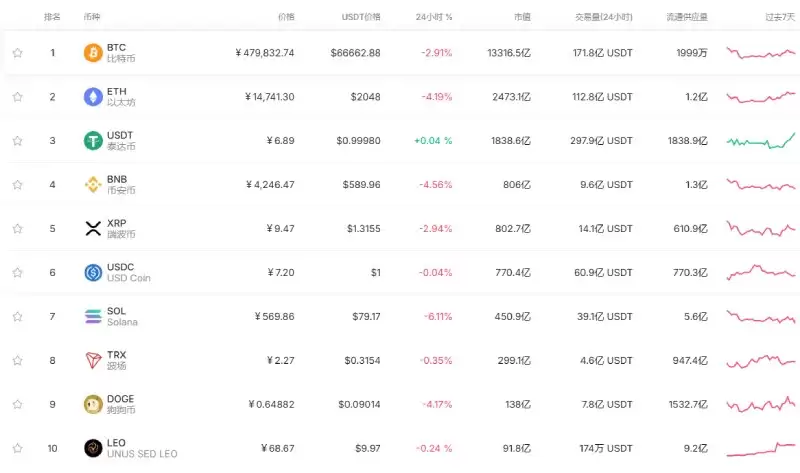Click the black XRP logo icon
Image resolution: width=800 pixels, height=473 pixels.
pos(93,228)
